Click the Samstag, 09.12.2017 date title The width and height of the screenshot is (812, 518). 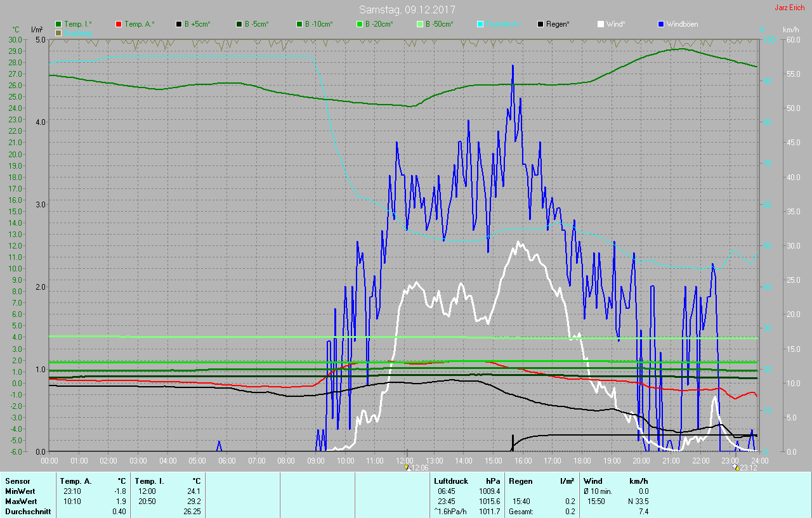pyautogui.click(x=407, y=10)
